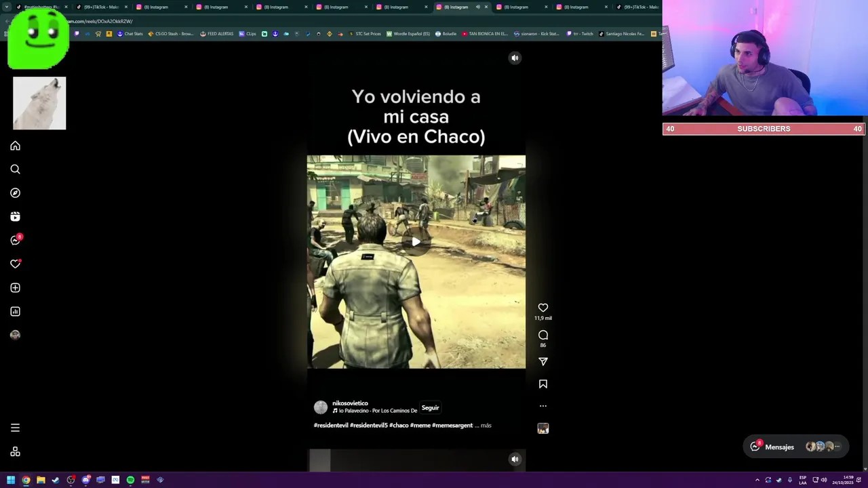868x488 pixels.
Task: Close the active Instagram tab playing audio
Action: click(x=486, y=7)
